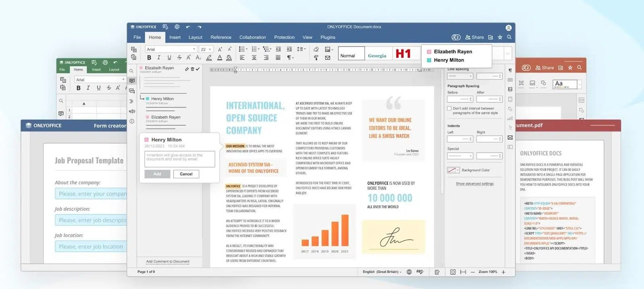Click the clear style eraser icon

click(x=316, y=49)
